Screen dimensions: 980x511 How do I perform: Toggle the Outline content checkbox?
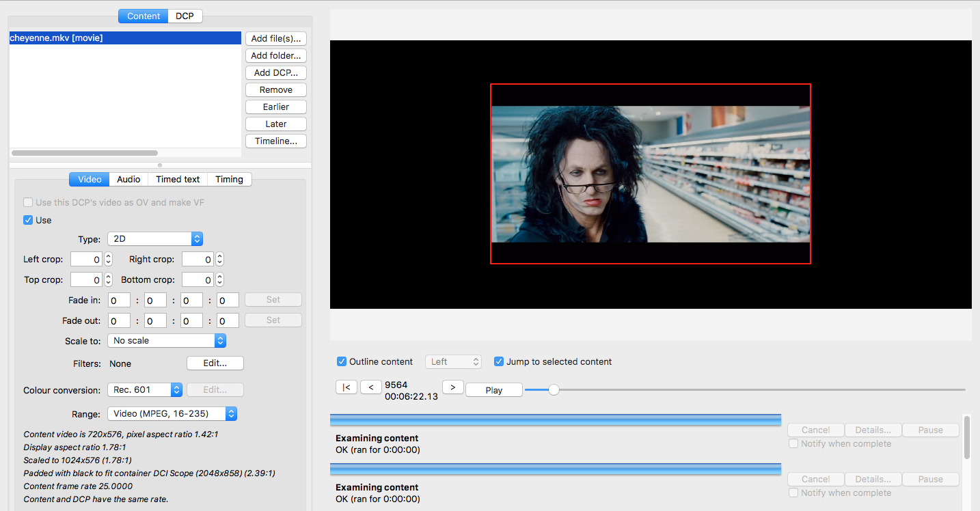tap(342, 361)
